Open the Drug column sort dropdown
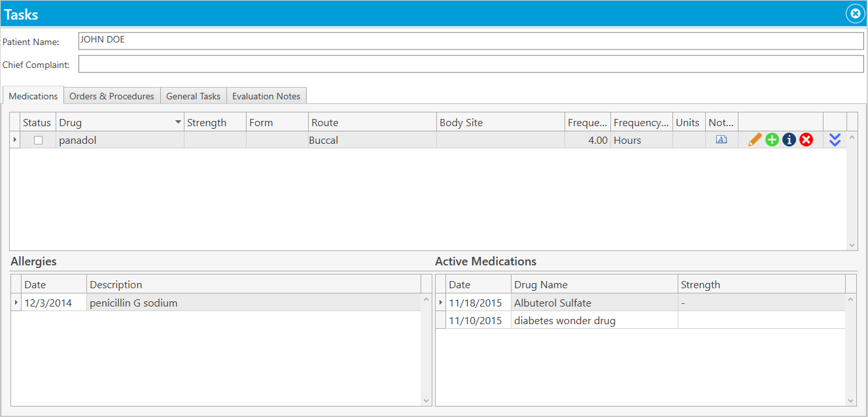 177,122
